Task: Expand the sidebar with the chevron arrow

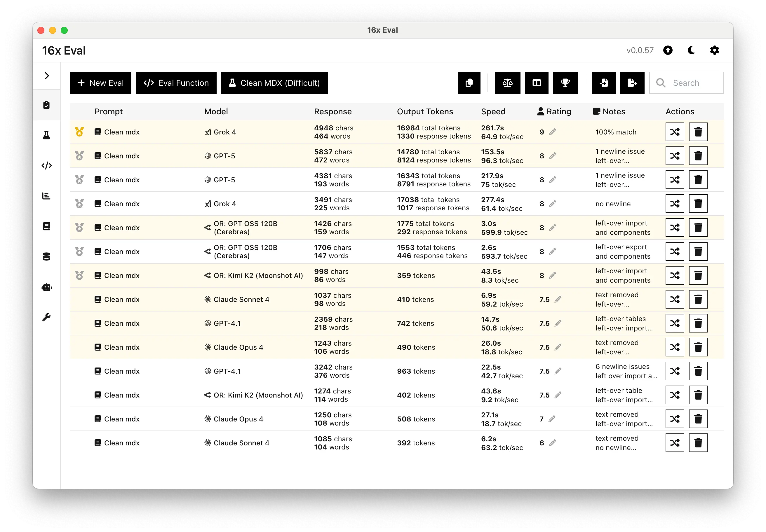Action: pyautogui.click(x=47, y=76)
